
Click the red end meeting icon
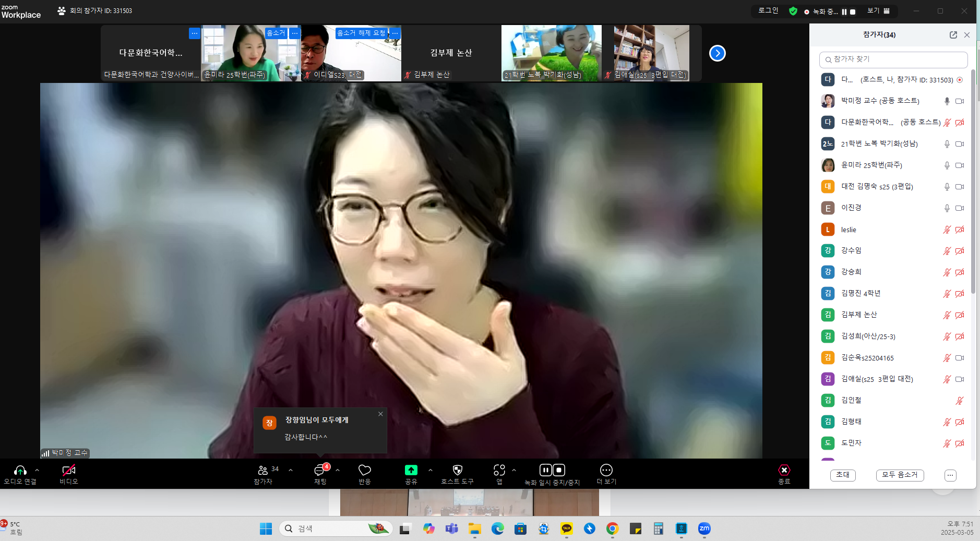(784, 470)
